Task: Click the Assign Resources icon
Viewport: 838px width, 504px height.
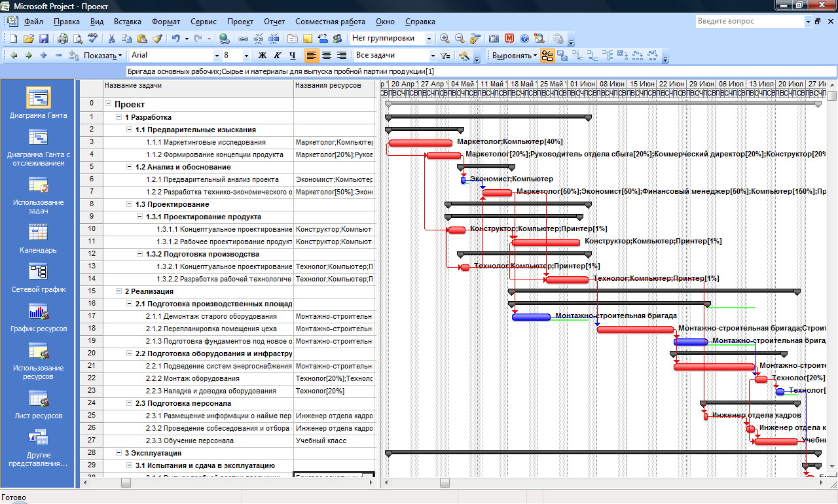Action: pyautogui.click(x=337, y=39)
